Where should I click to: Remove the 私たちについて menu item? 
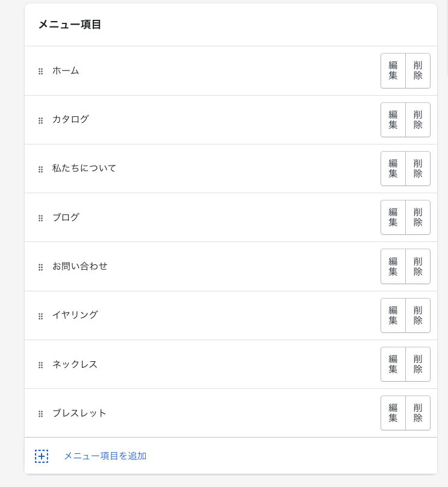pyautogui.click(x=418, y=169)
